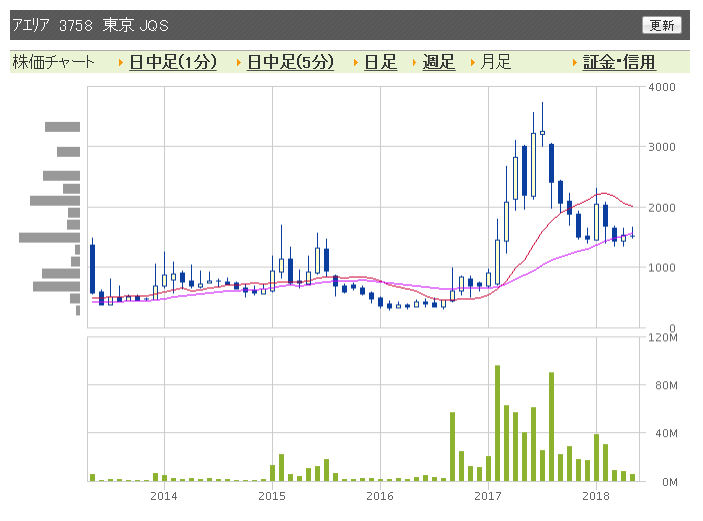The height and width of the screenshot is (521, 703).
Task: Open the 証金・信用 margin link
Action: click(x=619, y=62)
